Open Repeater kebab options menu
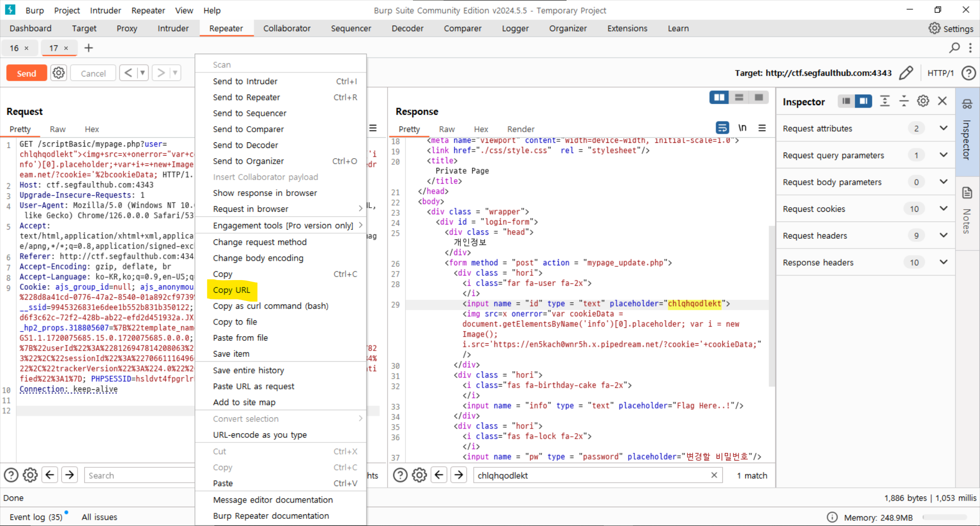The height and width of the screenshot is (526, 980). click(x=970, y=48)
